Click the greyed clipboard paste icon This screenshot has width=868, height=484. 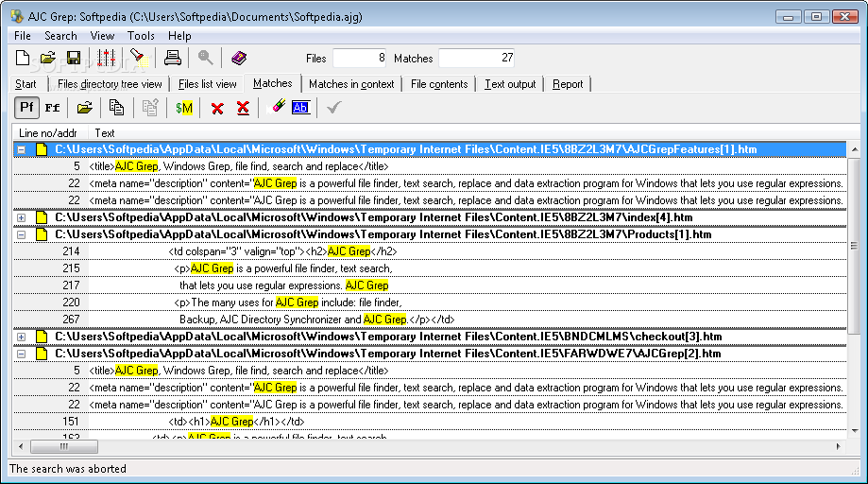150,108
